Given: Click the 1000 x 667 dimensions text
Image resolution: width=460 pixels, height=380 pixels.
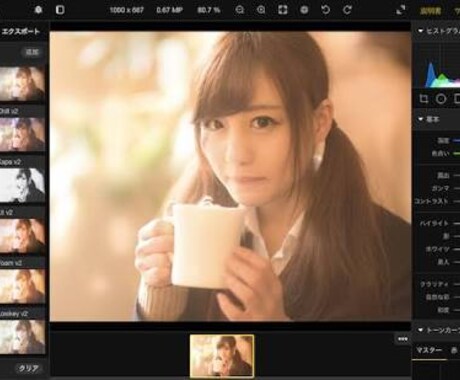Looking at the screenshot, I should point(126,10).
